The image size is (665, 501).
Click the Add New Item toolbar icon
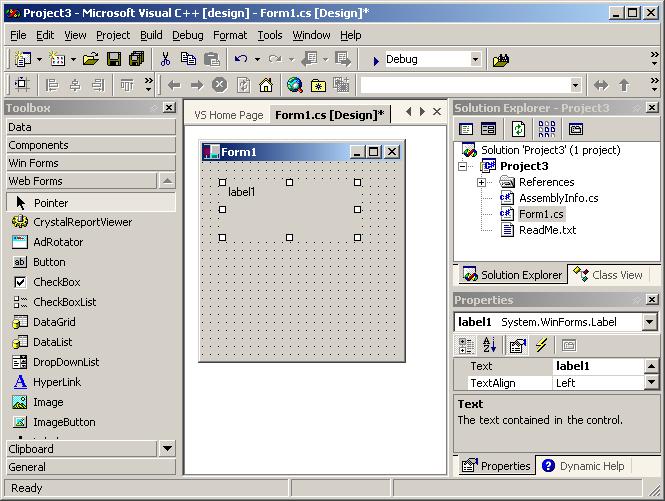click(x=57, y=59)
